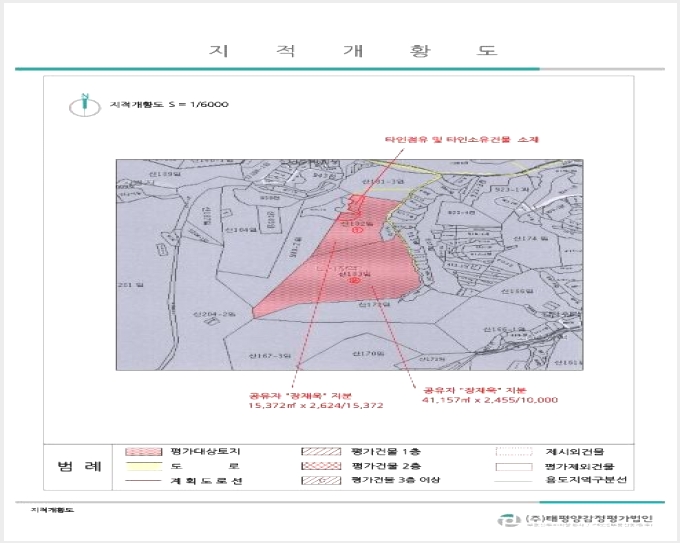
Task: Click the legend label '제시외건물'
Action: [575, 451]
